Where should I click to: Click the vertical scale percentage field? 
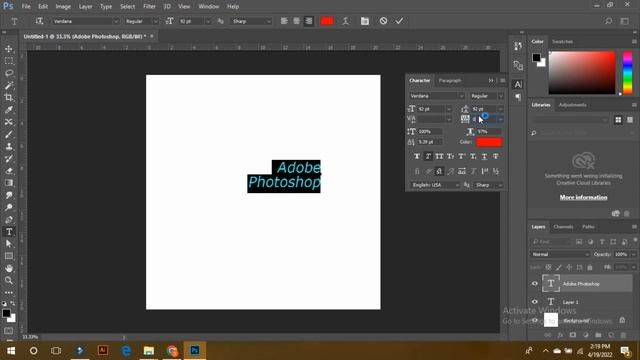click(429, 131)
